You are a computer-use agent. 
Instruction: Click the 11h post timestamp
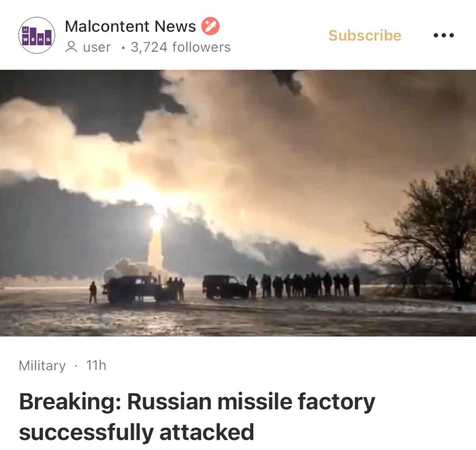[96, 365]
